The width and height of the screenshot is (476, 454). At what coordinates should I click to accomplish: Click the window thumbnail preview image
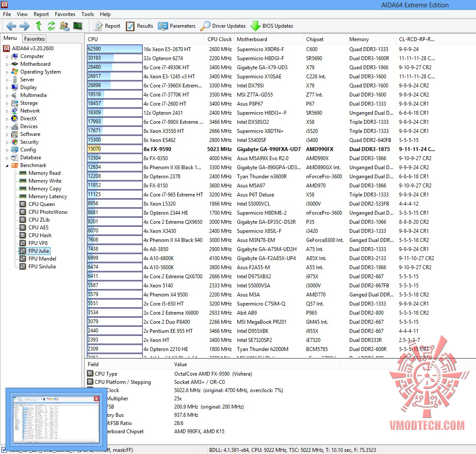(56, 419)
